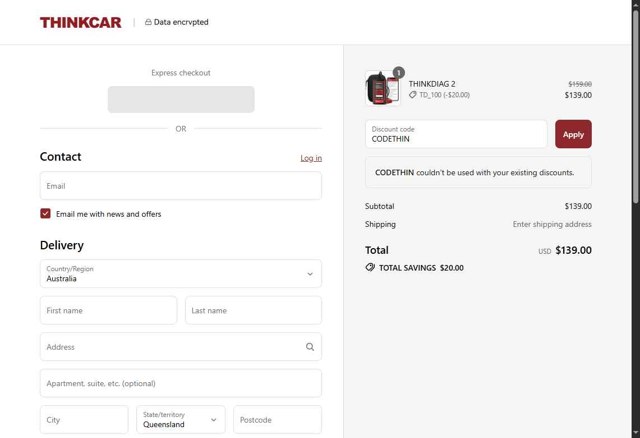Screen dimensions: 640x438
Task: Focus the First name field
Action: click(x=109, y=310)
